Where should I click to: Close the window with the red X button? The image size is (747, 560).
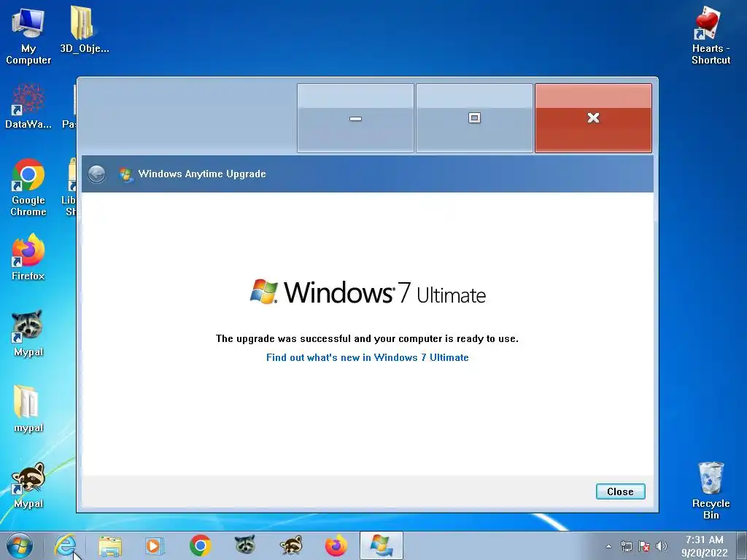[593, 118]
